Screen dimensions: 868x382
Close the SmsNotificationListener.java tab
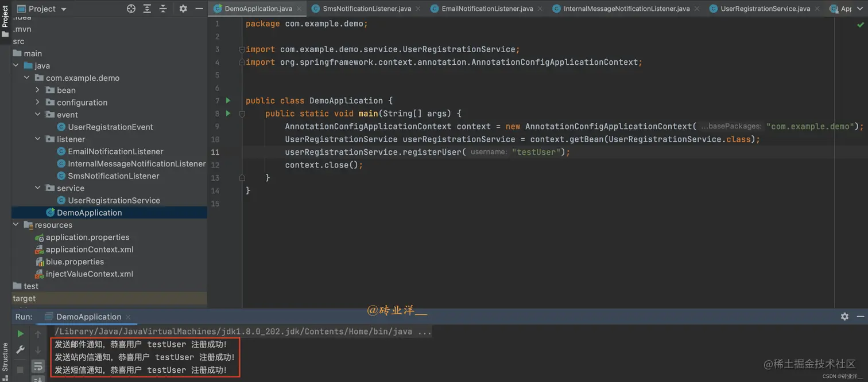coord(418,9)
